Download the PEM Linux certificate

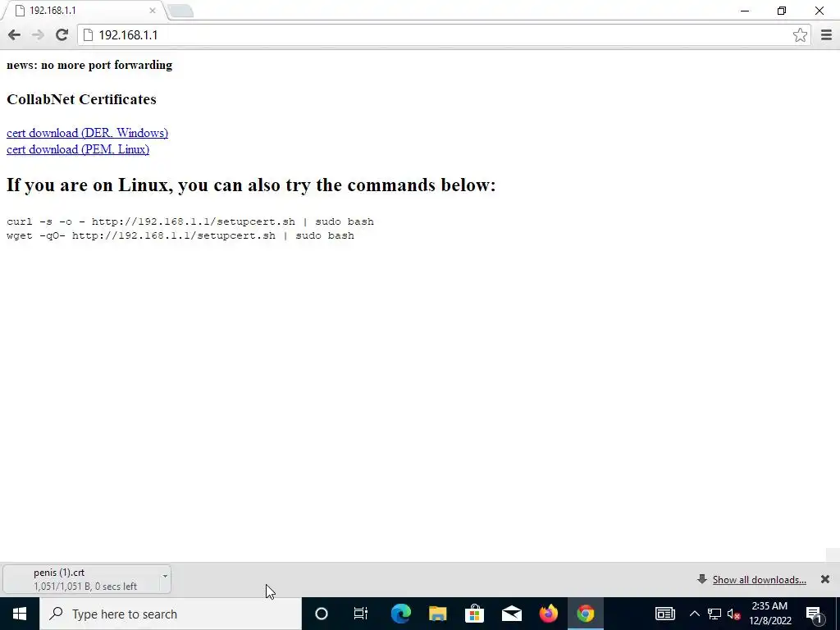tap(78, 149)
